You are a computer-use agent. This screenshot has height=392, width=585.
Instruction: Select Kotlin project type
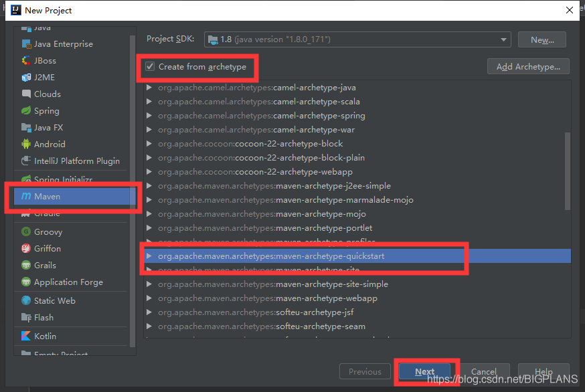(x=72, y=336)
